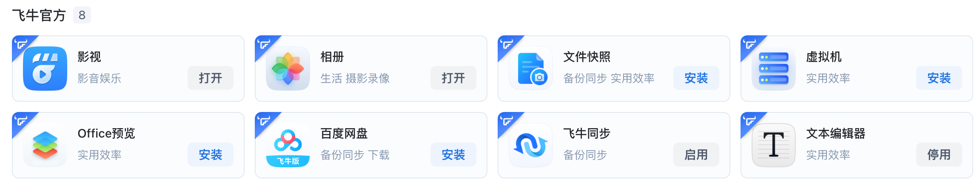This screenshot has height=195, width=980.
Task: Install 虚拟机 using 安装 button
Action: tap(939, 78)
